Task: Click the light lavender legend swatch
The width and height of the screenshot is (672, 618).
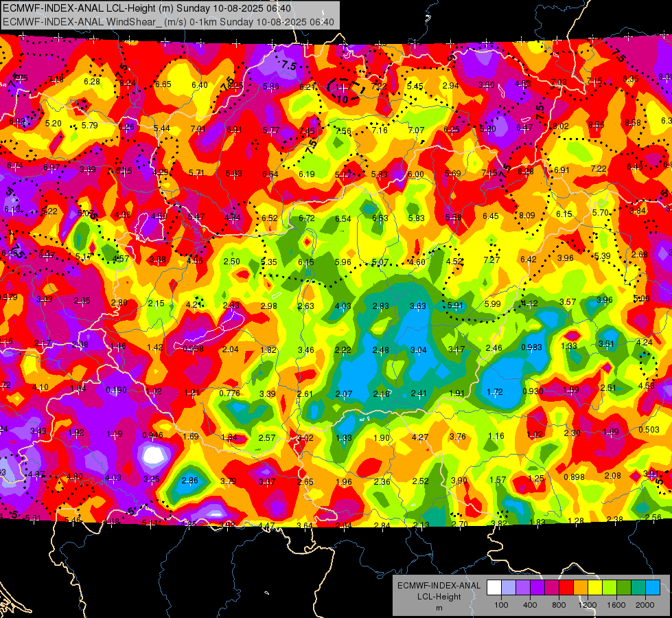Action: tap(509, 587)
